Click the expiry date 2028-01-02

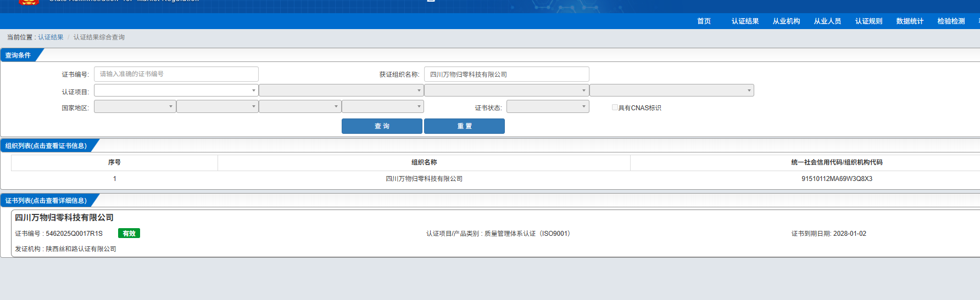tap(850, 234)
